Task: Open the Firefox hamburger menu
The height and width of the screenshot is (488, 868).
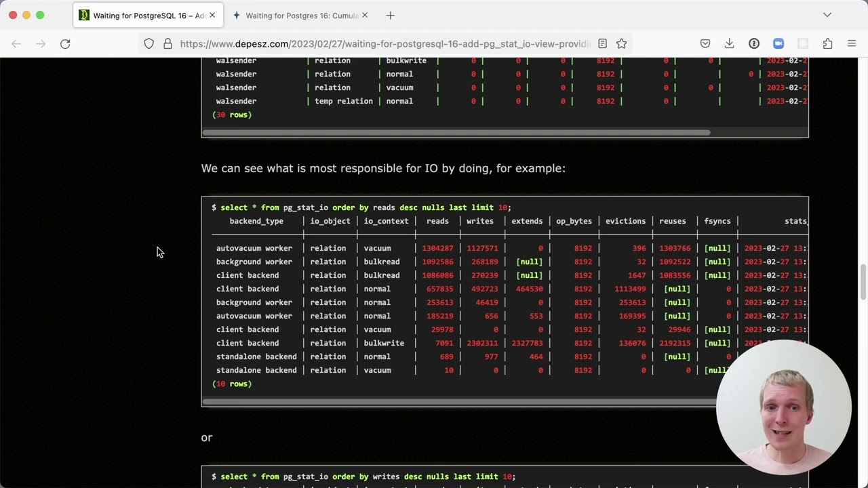Action: tap(852, 43)
